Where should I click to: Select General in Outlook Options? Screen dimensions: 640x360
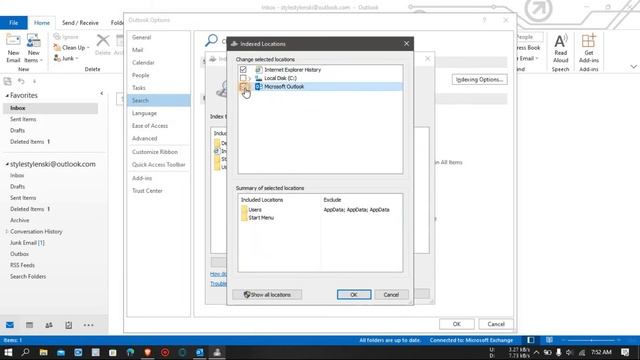[x=158, y=37]
